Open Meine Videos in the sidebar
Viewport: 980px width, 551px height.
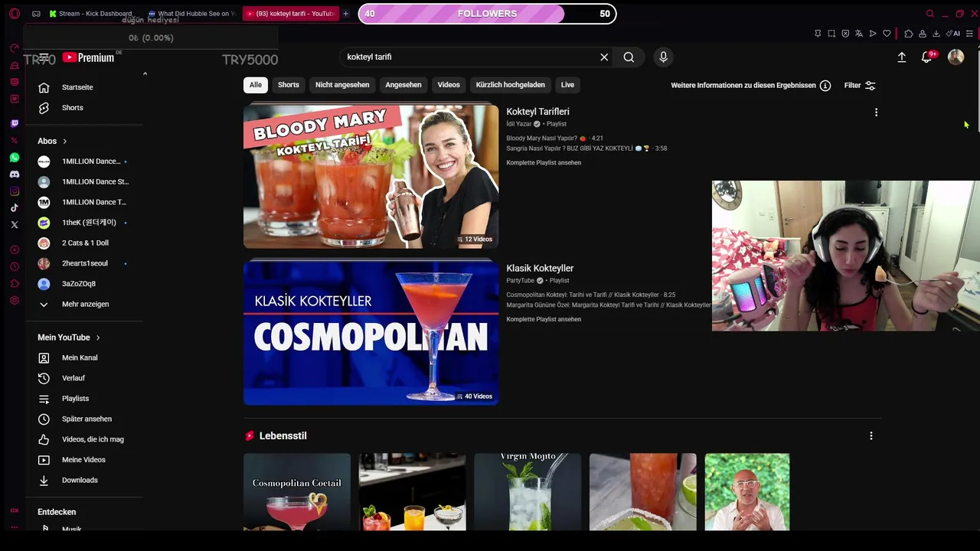tap(86, 460)
